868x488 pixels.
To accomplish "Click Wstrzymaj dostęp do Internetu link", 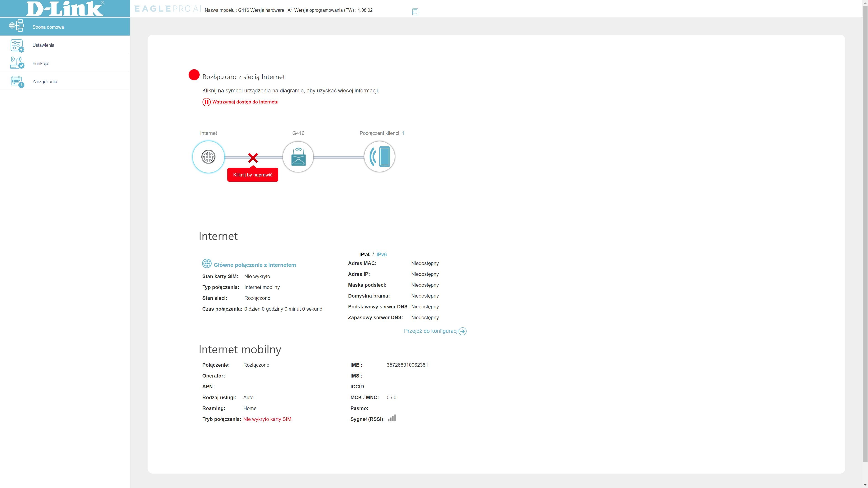I will point(245,102).
